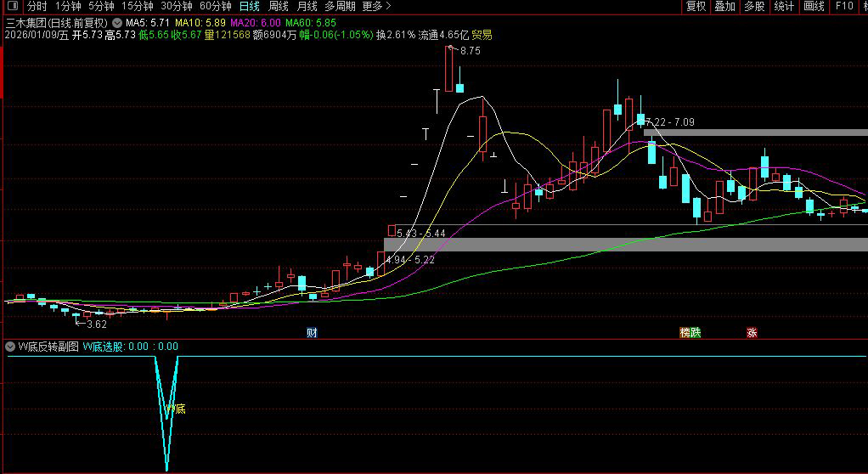Click the 多股 multi-stock button
This screenshot has height=474, width=868.
click(754, 6)
